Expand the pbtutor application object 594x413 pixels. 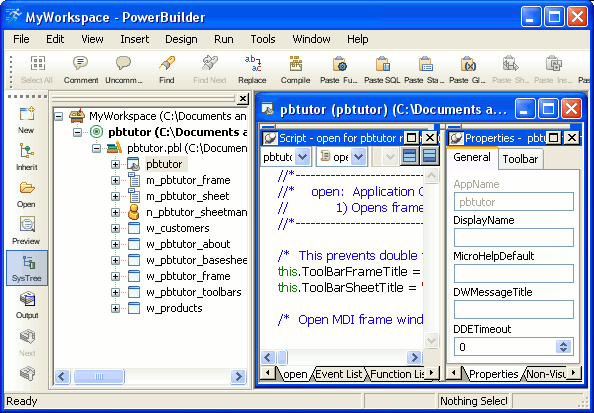pos(115,164)
